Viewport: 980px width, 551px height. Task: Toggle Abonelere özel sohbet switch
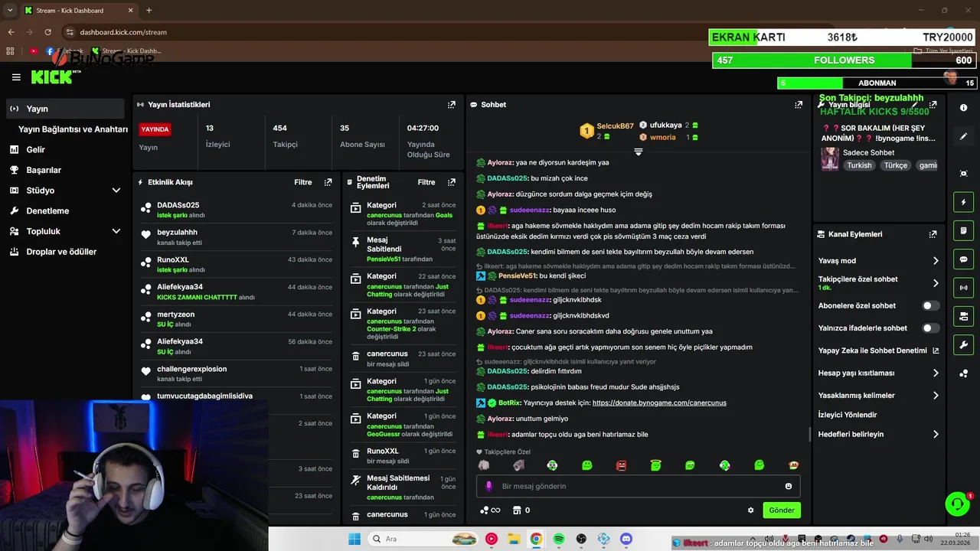pyautogui.click(x=930, y=305)
